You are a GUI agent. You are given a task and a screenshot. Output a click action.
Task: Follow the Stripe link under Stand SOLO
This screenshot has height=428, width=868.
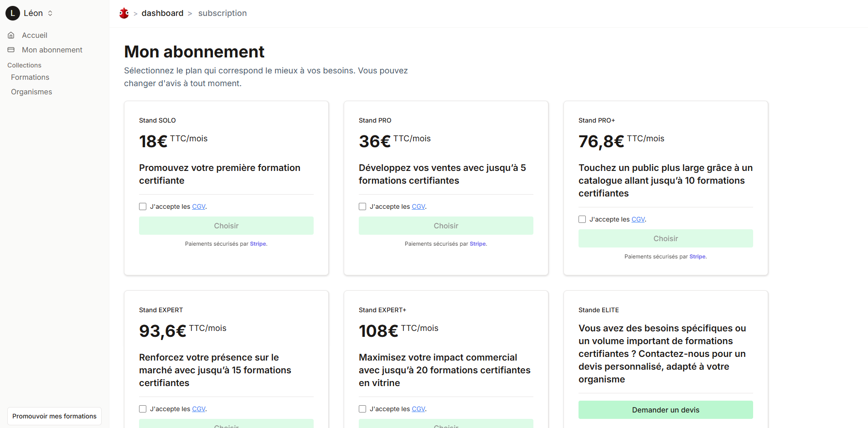pos(258,244)
